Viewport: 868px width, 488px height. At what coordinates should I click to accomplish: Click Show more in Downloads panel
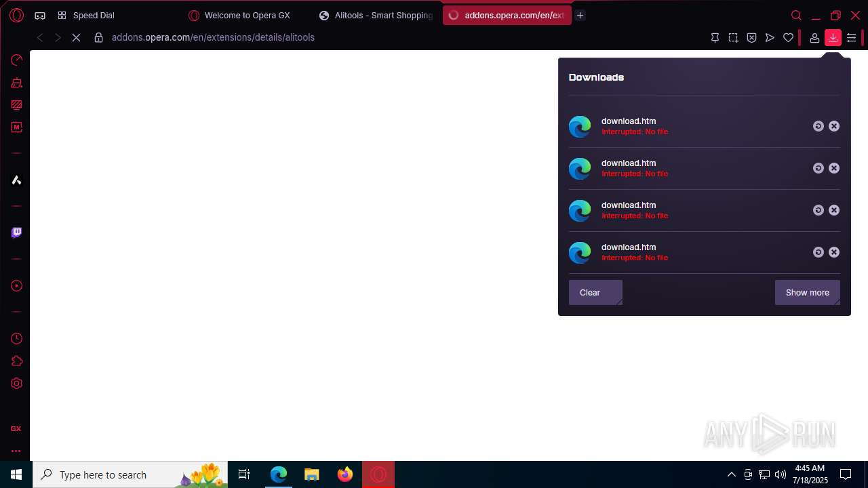pos(807,293)
